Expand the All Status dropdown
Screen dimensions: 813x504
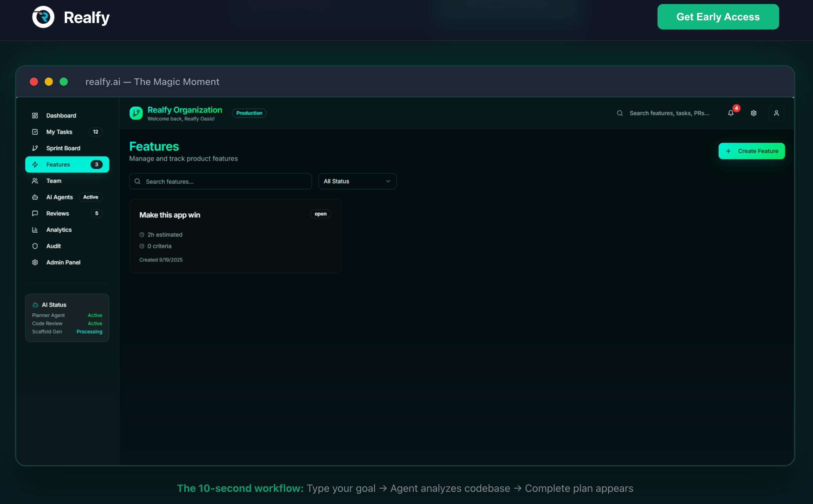click(x=357, y=181)
